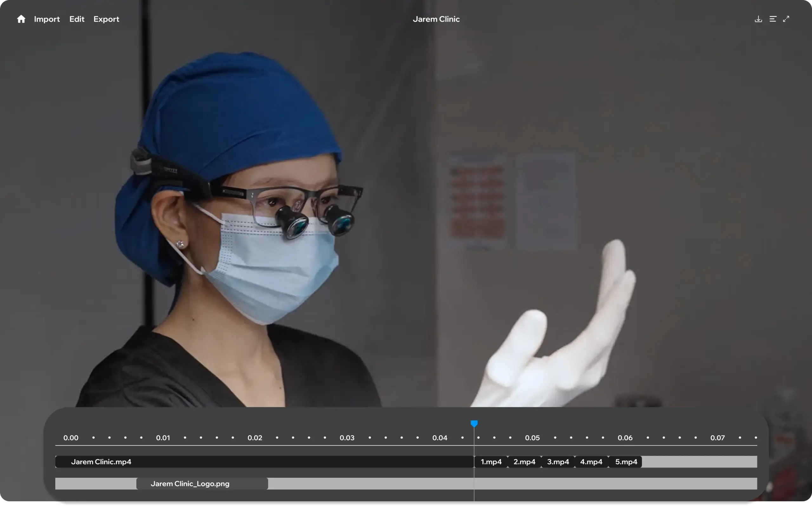
Task: Click the fullscreen expand arrows icon
Action: pos(786,19)
